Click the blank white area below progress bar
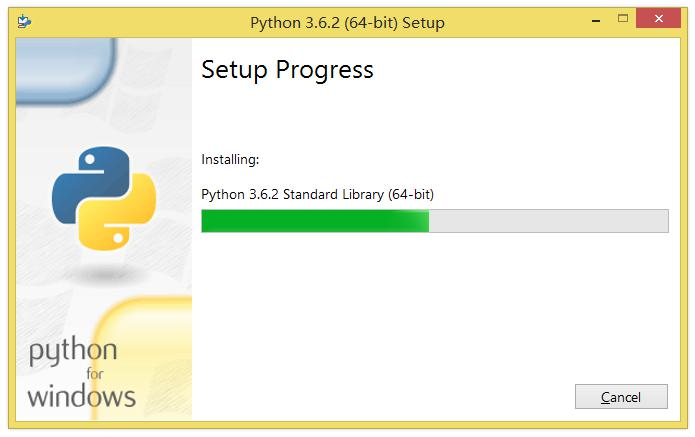This screenshot has height=437, width=695. pyautogui.click(x=430, y=310)
